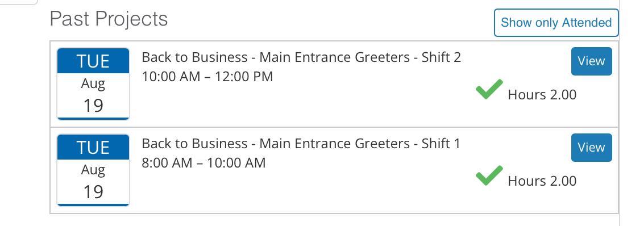644x226 pixels.
Task: Open Back to Business Main Entrance Greeters Shift 2 title
Action: coord(301,57)
